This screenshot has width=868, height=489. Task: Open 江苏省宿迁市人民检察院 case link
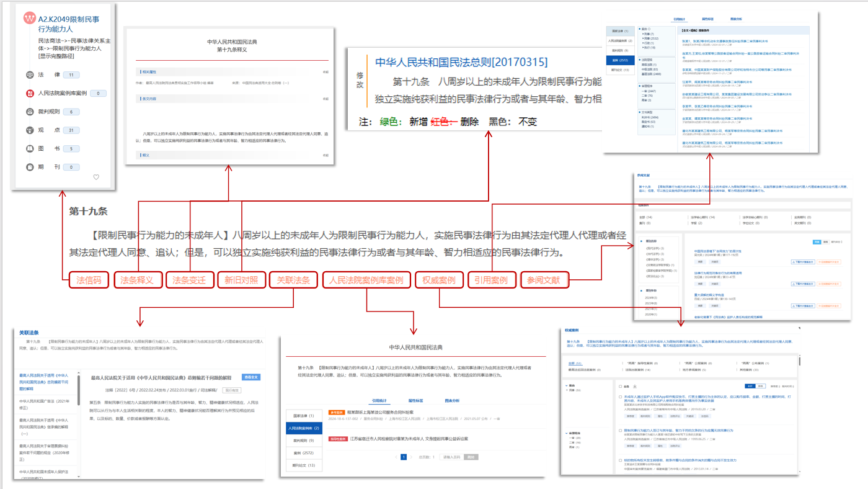tap(409, 439)
